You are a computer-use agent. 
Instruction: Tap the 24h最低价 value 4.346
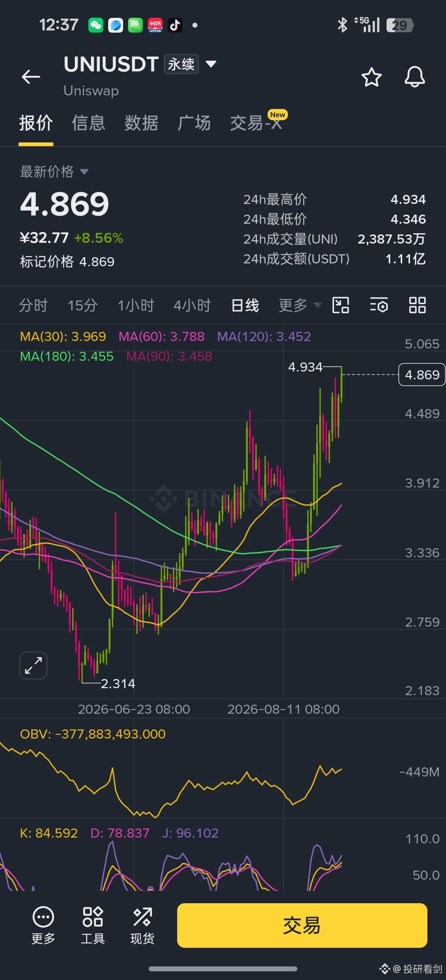408,219
